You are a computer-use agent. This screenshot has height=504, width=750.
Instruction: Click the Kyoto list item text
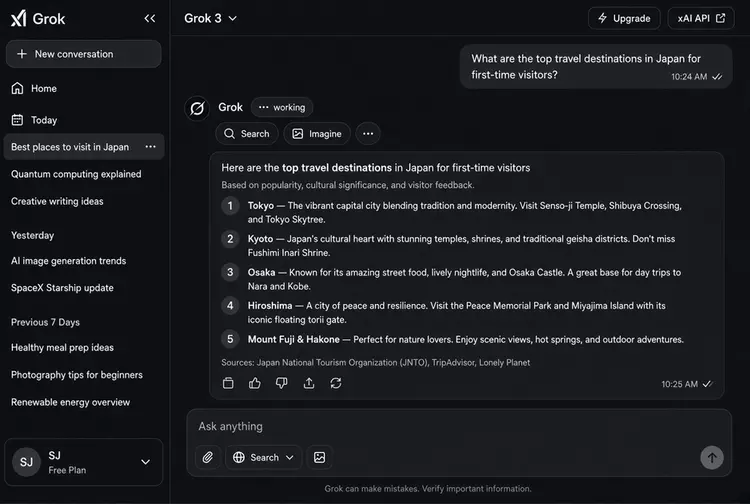point(461,245)
